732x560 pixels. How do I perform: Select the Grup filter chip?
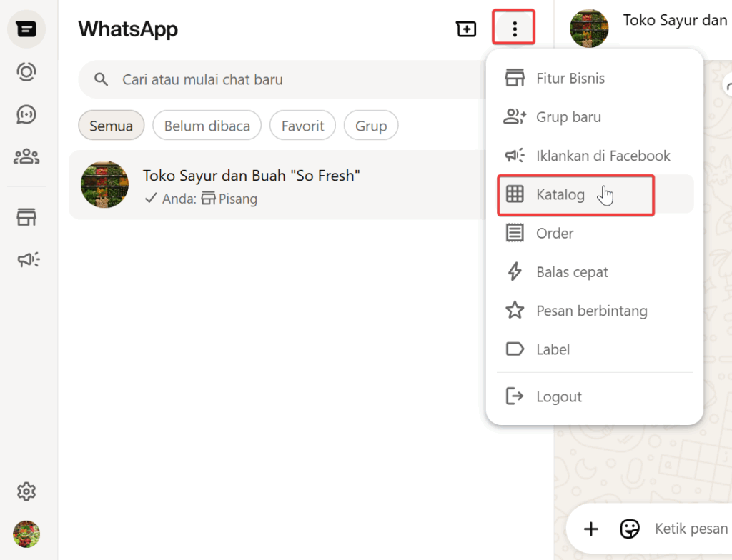pyautogui.click(x=371, y=126)
